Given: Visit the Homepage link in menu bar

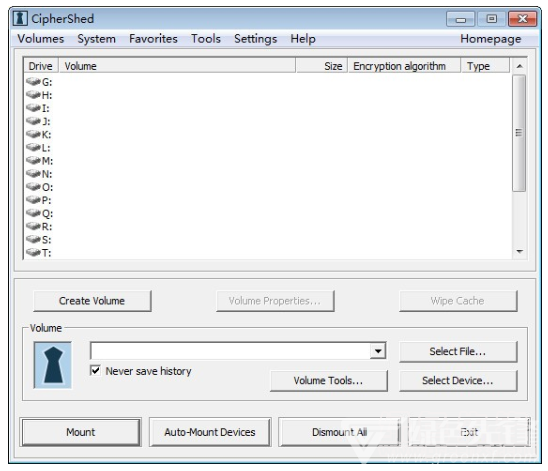Looking at the screenshot, I should (x=491, y=38).
